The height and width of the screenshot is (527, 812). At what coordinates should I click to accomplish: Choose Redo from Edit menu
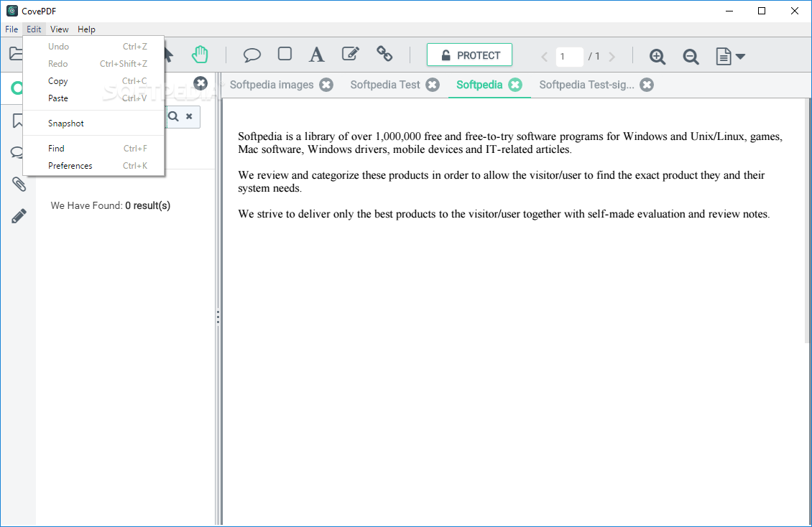93,64
